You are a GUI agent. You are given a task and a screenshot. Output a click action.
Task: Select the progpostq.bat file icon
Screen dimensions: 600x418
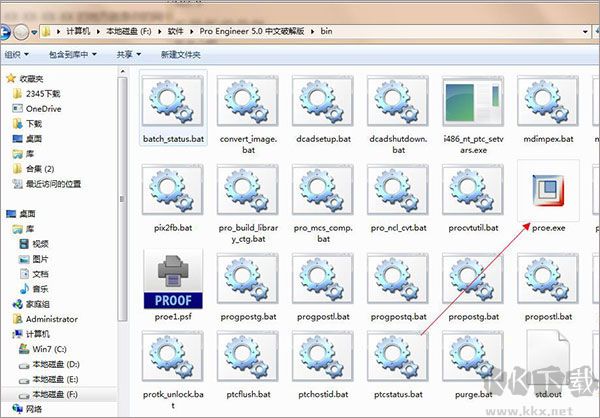pyautogui.click(x=398, y=279)
